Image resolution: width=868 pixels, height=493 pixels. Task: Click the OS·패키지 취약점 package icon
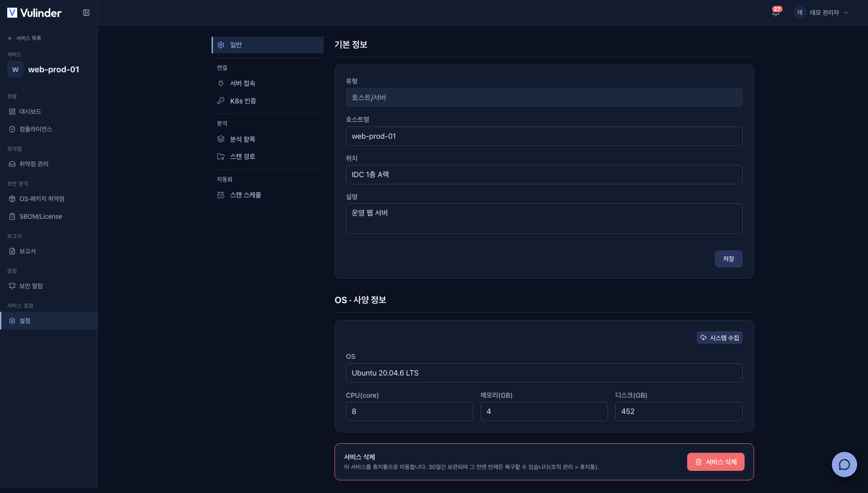pyautogui.click(x=12, y=199)
